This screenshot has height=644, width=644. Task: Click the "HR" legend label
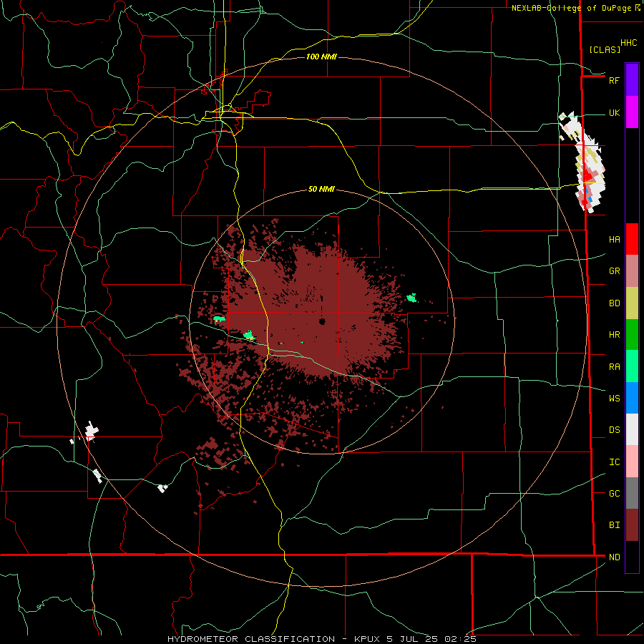tap(614, 335)
